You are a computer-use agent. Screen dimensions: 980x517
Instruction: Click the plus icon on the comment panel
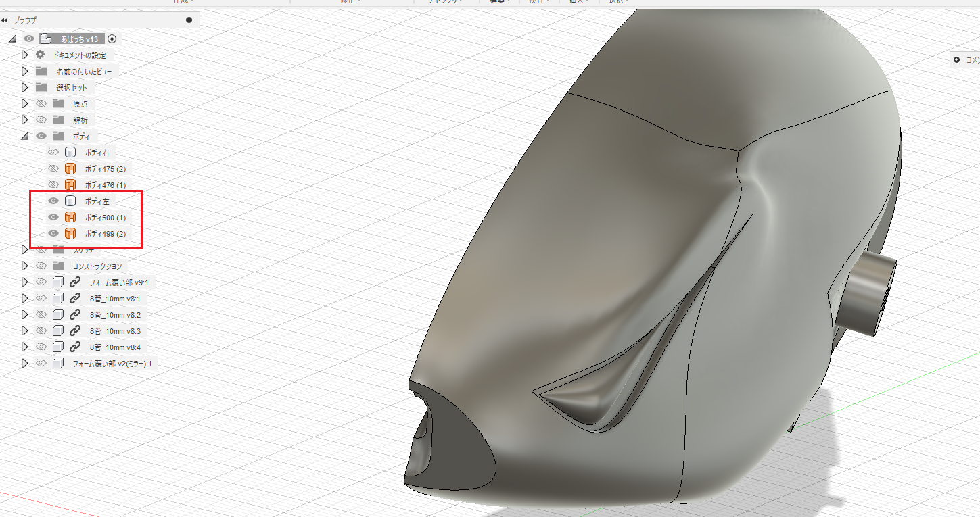pos(956,60)
